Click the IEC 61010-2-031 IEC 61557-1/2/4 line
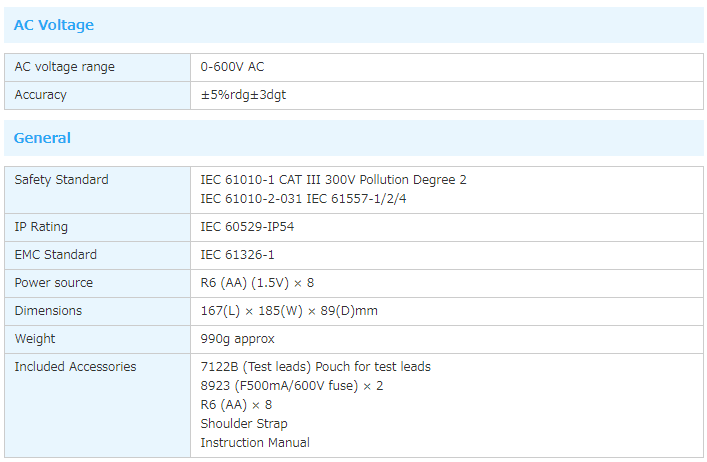Screen dimensions: 707x462 [x=303, y=199]
